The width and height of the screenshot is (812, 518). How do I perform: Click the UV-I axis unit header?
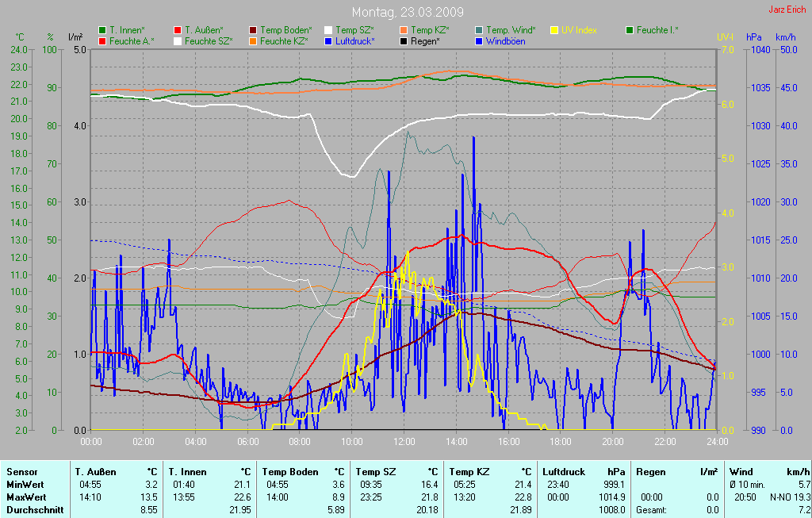click(x=725, y=37)
